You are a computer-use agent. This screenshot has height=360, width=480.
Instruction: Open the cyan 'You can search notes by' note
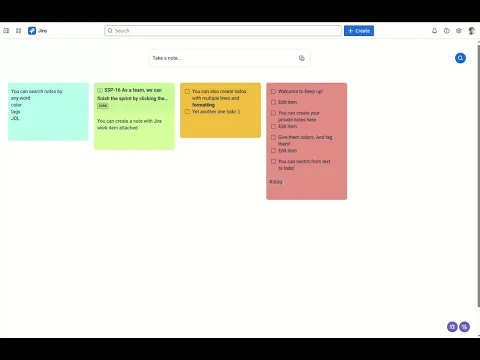pos(48,112)
